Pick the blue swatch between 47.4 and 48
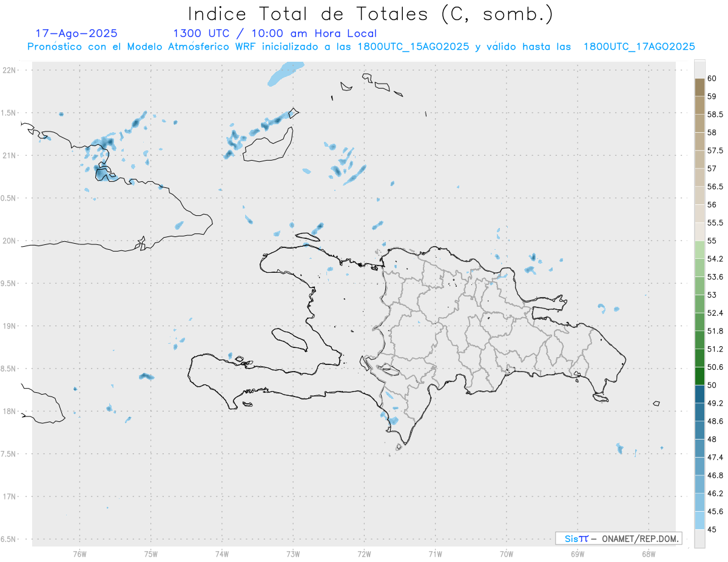This screenshot has height=562, width=728. click(699, 449)
